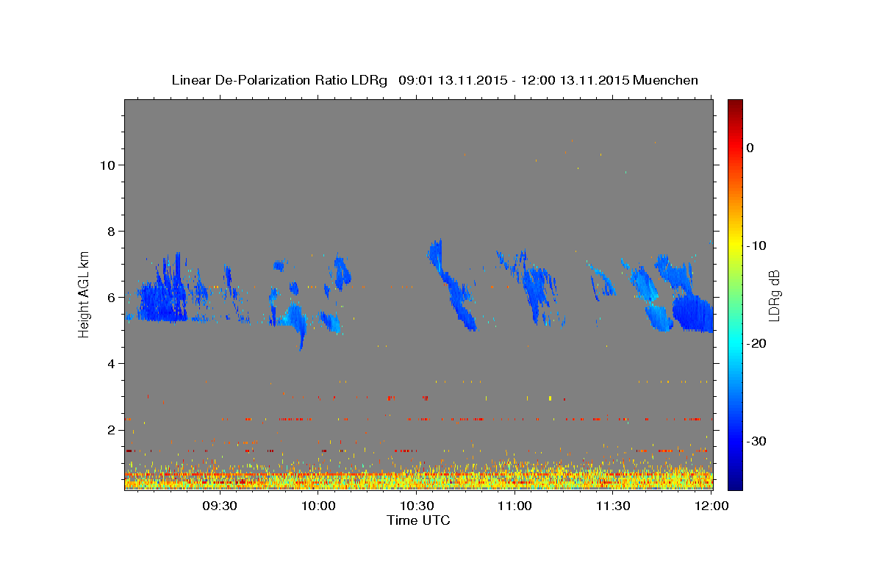Screen dimensions: 882x588
Task: Click the height tick label 4
Action: (x=111, y=363)
